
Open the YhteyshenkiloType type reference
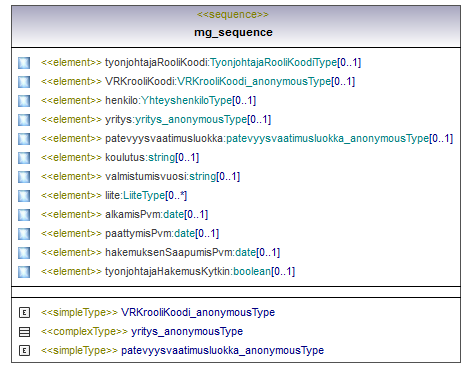tap(187, 100)
